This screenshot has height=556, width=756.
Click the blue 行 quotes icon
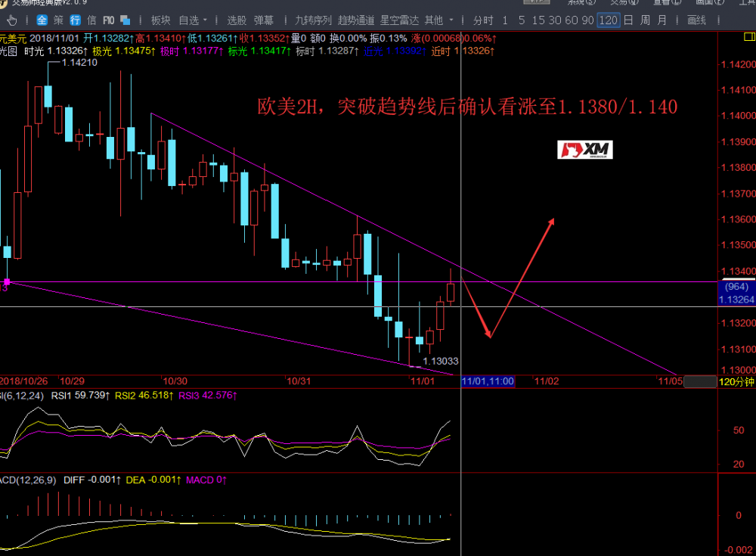[75, 20]
